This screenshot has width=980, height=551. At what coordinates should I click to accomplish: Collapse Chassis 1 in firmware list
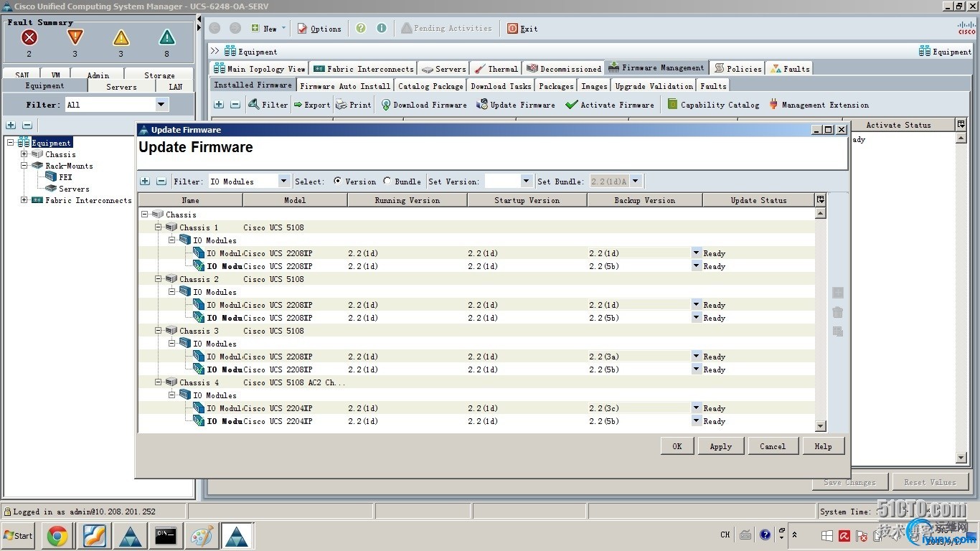[159, 227]
